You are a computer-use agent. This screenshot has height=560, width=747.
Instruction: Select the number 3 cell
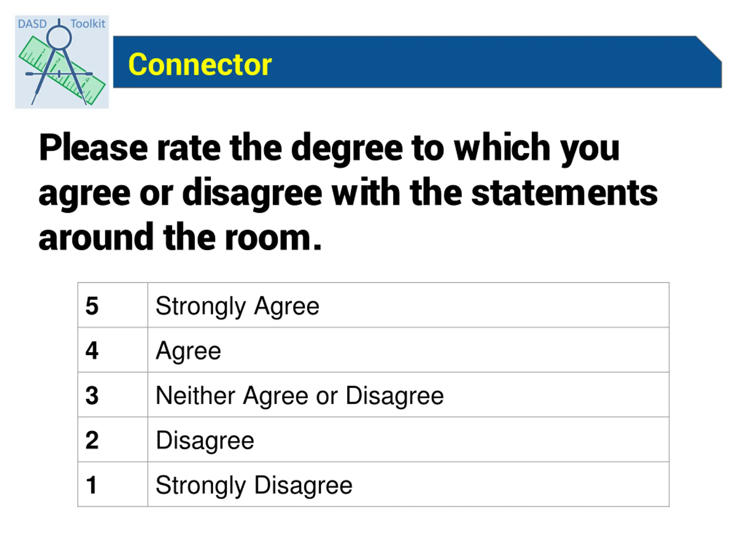pos(113,395)
